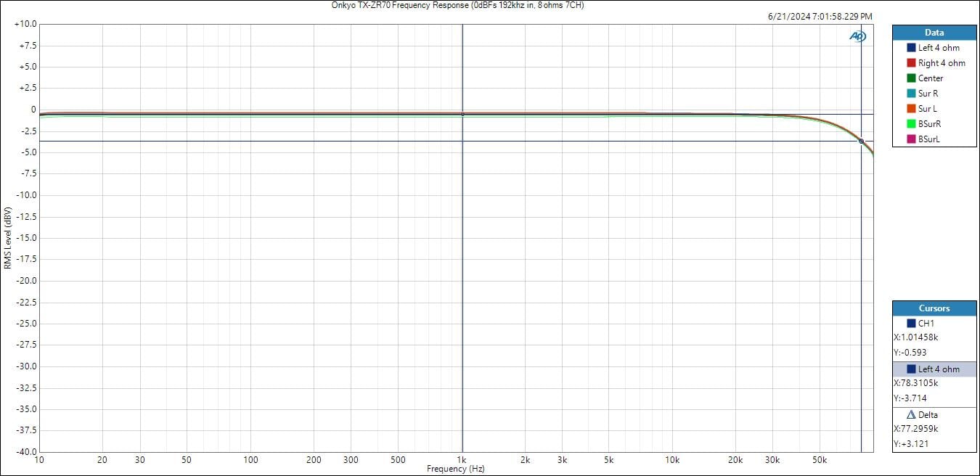Click the cursor marker point near 78 kHz
The height and width of the screenshot is (476, 980).
[x=861, y=141]
